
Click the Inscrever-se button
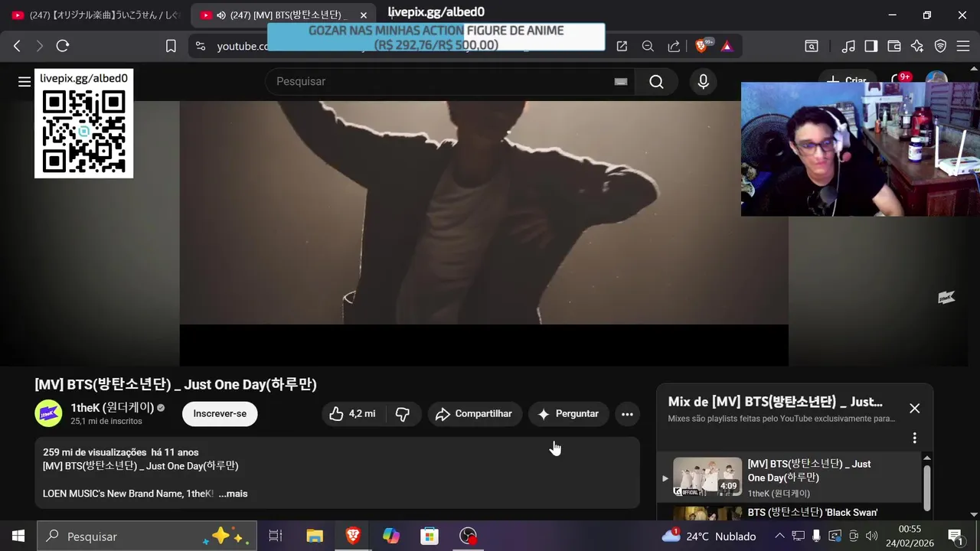pos(220,414)
